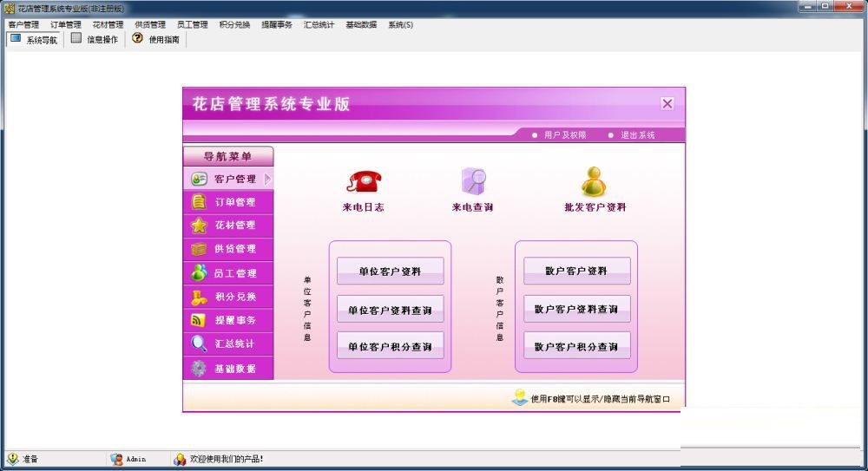Click the 使用指南 toolbar label

pyautogui.click(x=164, y=39)
